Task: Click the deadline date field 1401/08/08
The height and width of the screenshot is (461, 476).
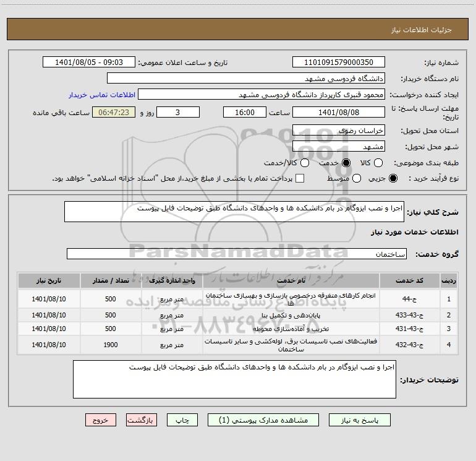Action: (339, 112)
